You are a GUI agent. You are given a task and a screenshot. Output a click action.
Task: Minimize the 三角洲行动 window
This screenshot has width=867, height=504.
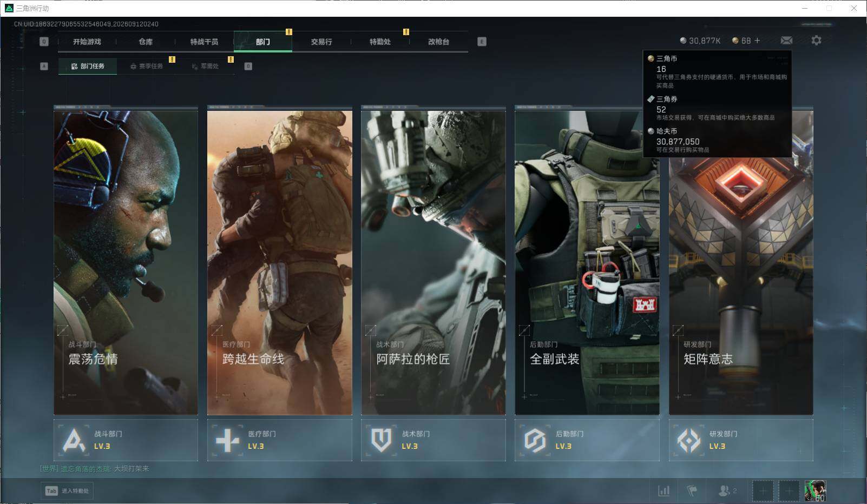(805, 8)
